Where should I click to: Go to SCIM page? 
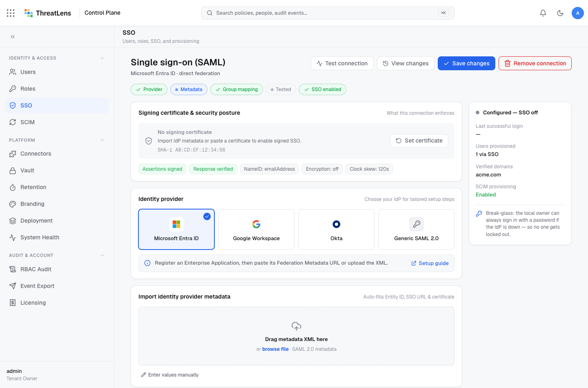tap(57, 122)
